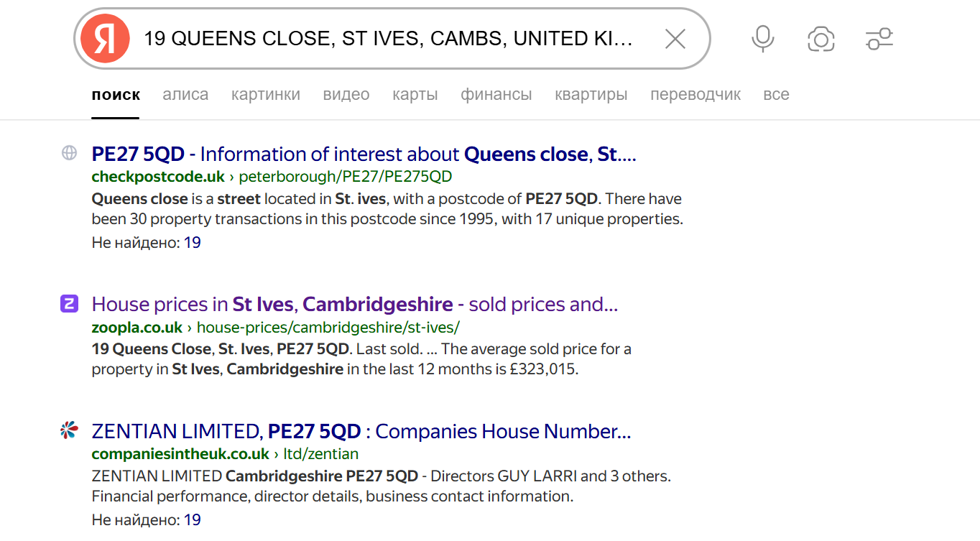Screen dimensions: 980x541
Task: Open the квартиры tab
Action: (591, 95)
